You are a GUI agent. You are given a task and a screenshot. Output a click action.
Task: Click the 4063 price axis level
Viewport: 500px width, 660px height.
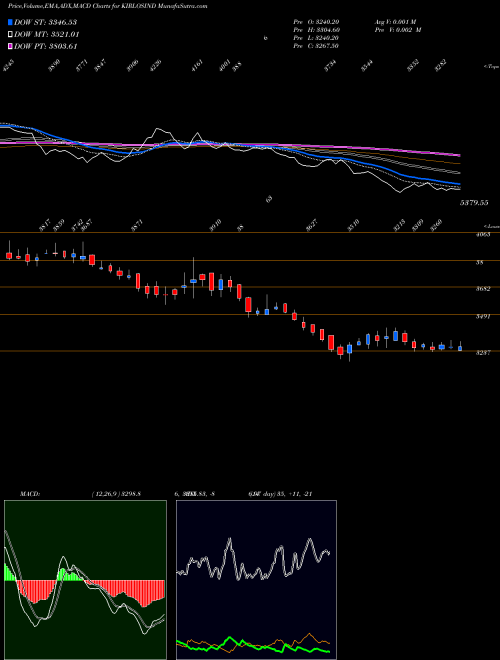tap(482, 235)
